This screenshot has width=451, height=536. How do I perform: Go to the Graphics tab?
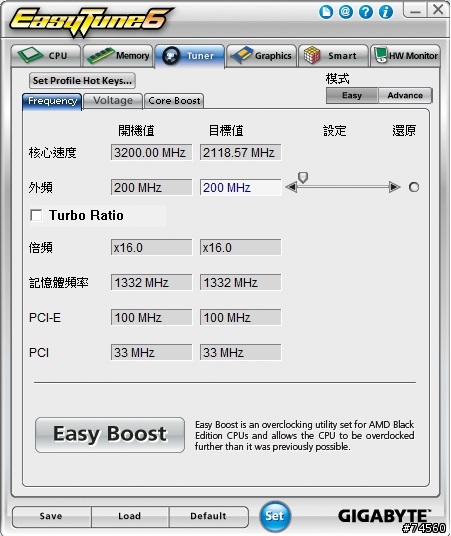pos(262,56)
